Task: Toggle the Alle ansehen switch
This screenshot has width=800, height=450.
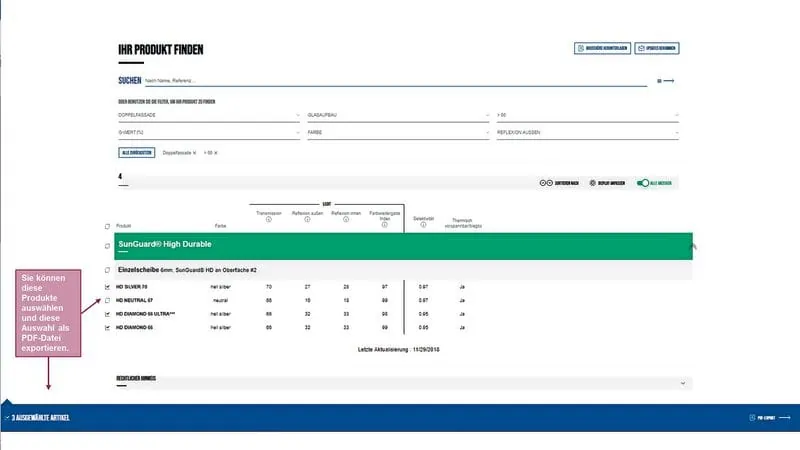Action: pyautogui.click(x=643, y=183)
